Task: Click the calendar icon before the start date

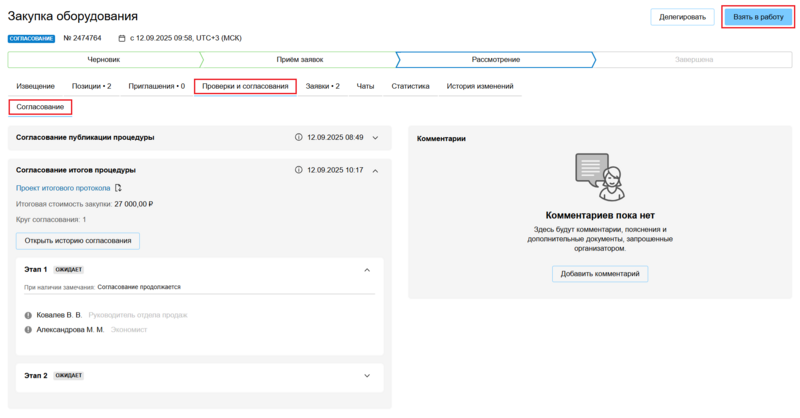Action: 122,38
